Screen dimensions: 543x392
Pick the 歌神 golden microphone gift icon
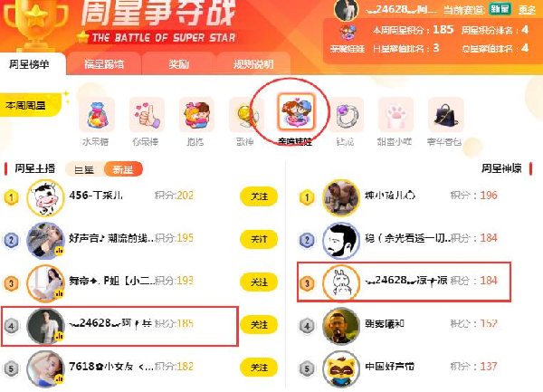[x=246, y=115]
